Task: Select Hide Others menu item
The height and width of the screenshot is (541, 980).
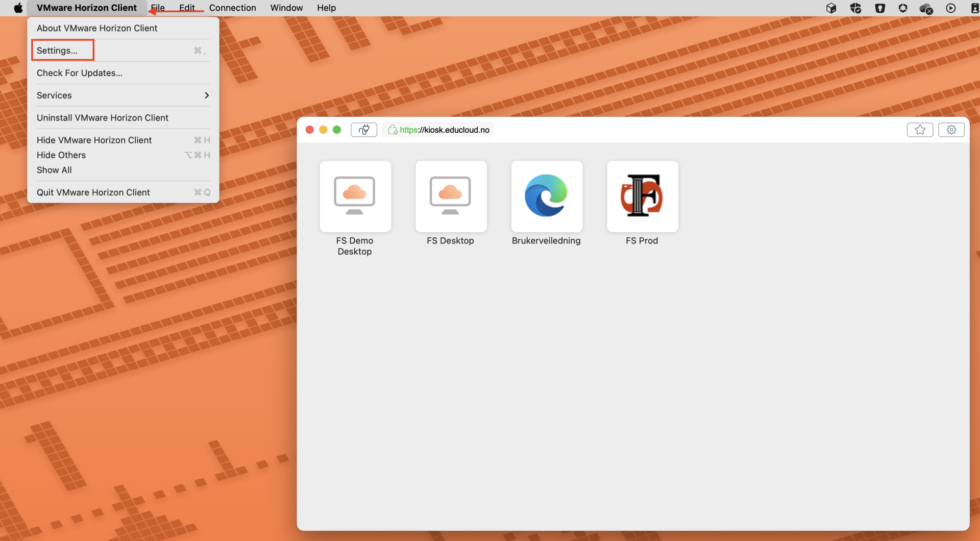Action: (123, 155)
